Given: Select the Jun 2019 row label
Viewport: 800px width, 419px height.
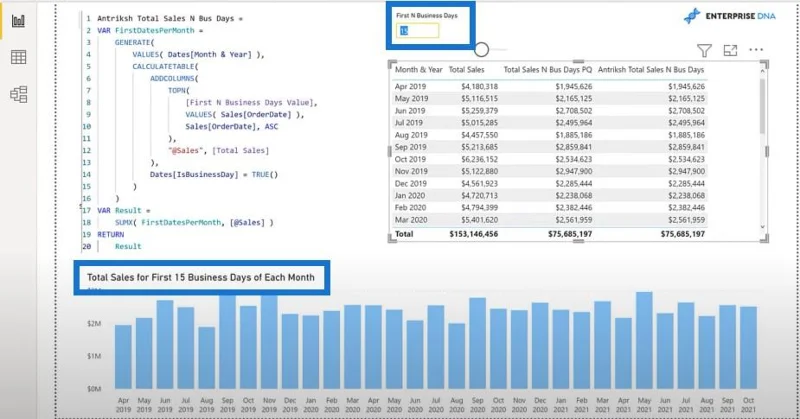Looking at the screenshot, I should coord(410,111).
